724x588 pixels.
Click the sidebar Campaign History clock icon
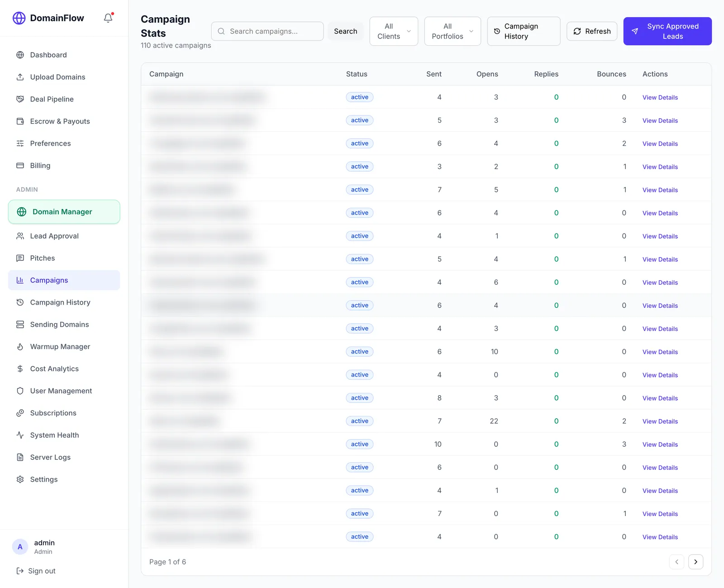click(x=20, y=302)
